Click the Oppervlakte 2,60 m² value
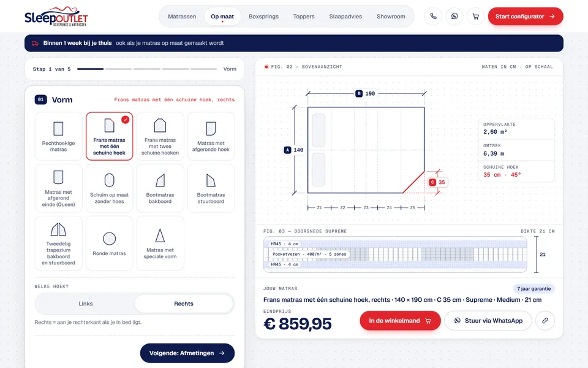This screenshot has width=588, height=368. [495, 132]
